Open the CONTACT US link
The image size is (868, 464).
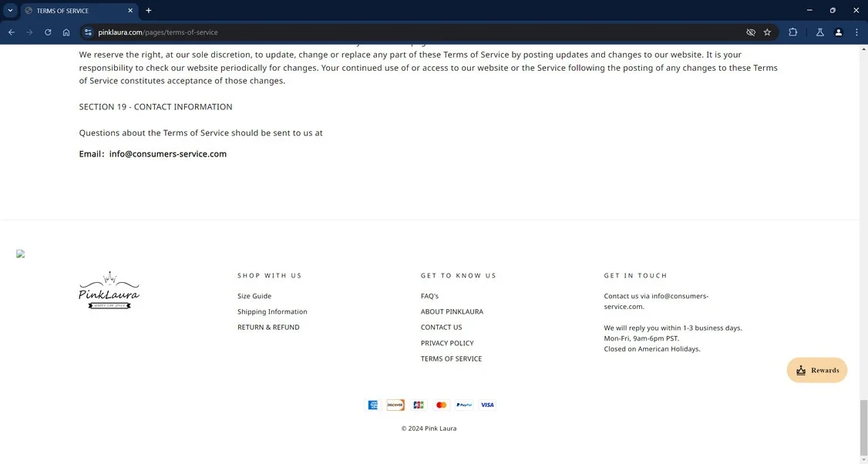441,328
